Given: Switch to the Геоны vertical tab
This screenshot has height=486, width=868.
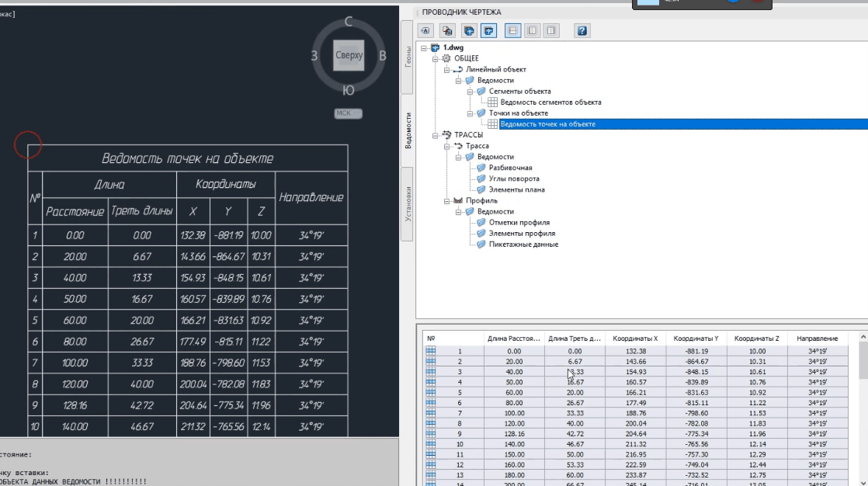Looking at the screenshot, I should point(408,56).
